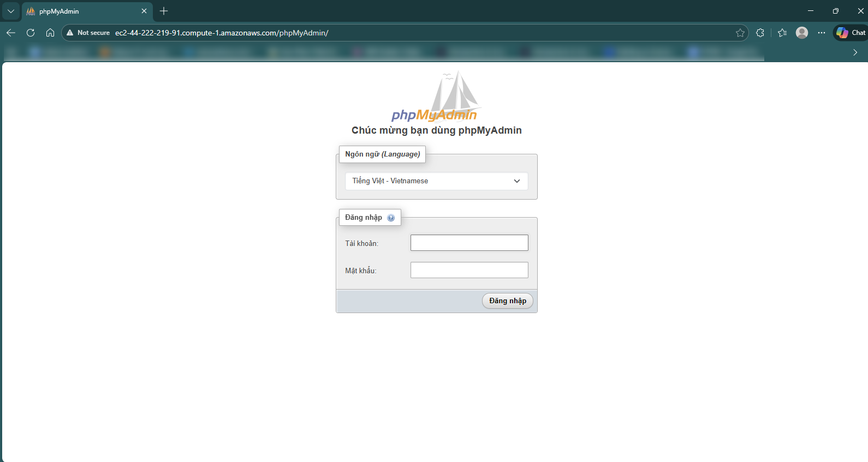Click the Đăng nhập login button
The image size is (868, 462).
tap(508, 301)
